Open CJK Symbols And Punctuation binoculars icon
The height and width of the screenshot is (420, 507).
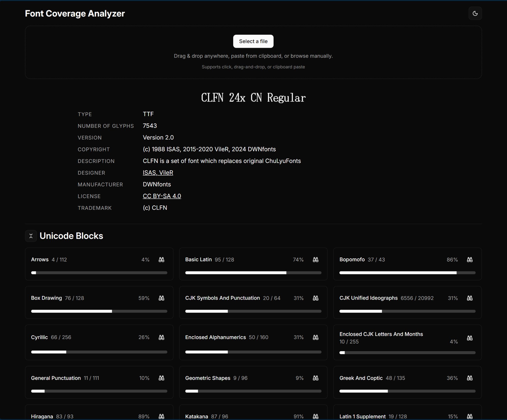tap(315, 298)
